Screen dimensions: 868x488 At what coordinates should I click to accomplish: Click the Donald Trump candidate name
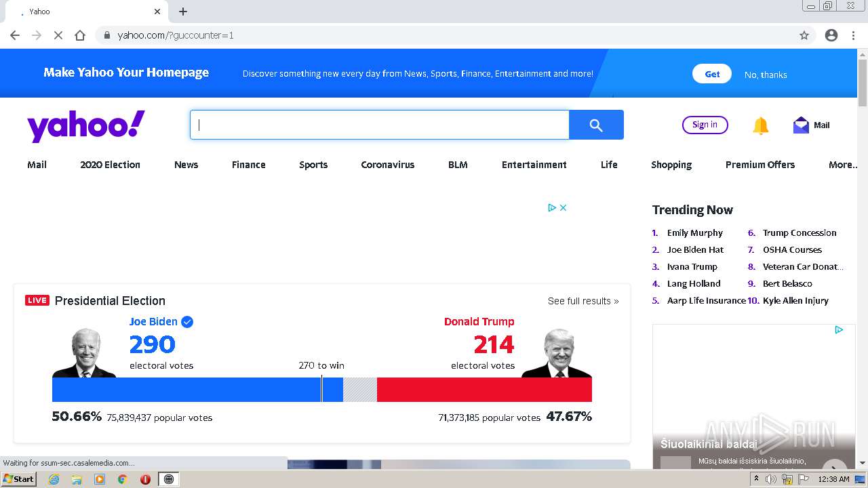pyautogui.click(x=479, y=321)
